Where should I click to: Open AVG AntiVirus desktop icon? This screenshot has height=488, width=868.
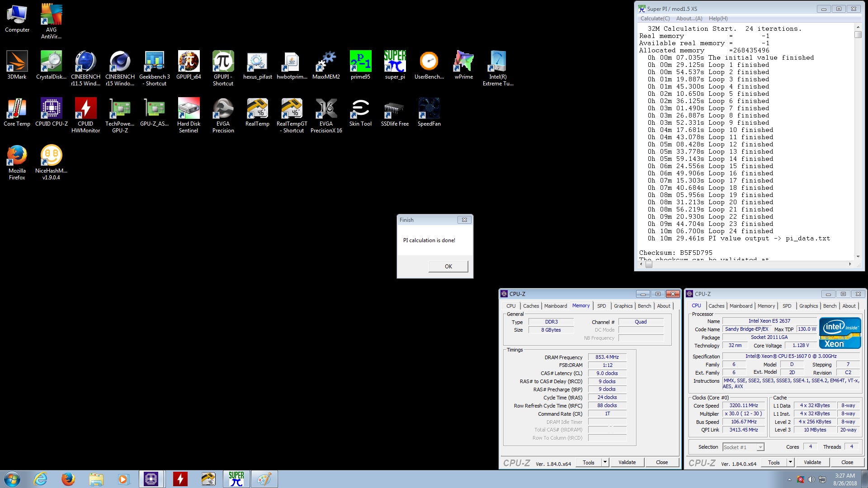click(x=51, y=22)
